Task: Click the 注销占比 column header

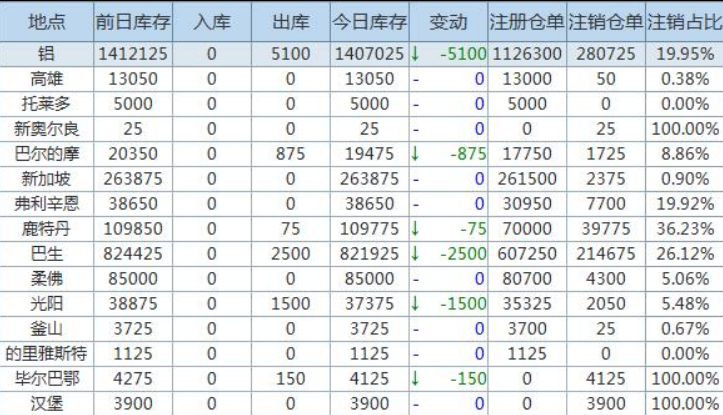Action: pyautogui.click(x=684, y=21)
